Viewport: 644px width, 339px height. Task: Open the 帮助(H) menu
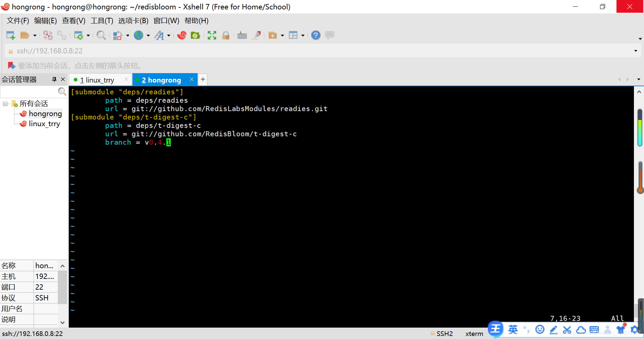[197, 21]
